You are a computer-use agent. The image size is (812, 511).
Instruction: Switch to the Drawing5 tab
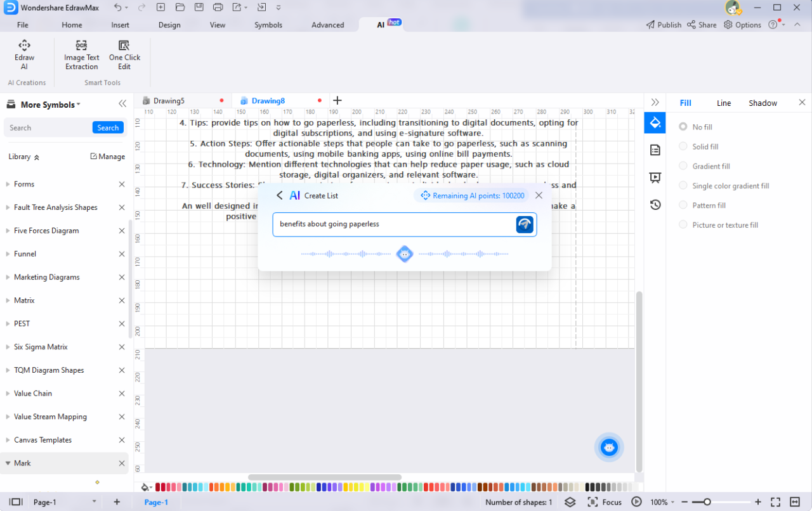(169, 100)
